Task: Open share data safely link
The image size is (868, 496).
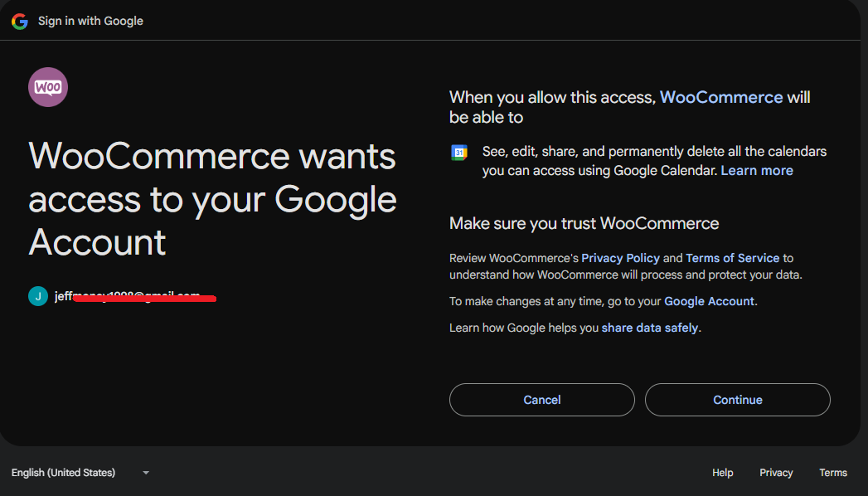Action: tap(650, 328)
